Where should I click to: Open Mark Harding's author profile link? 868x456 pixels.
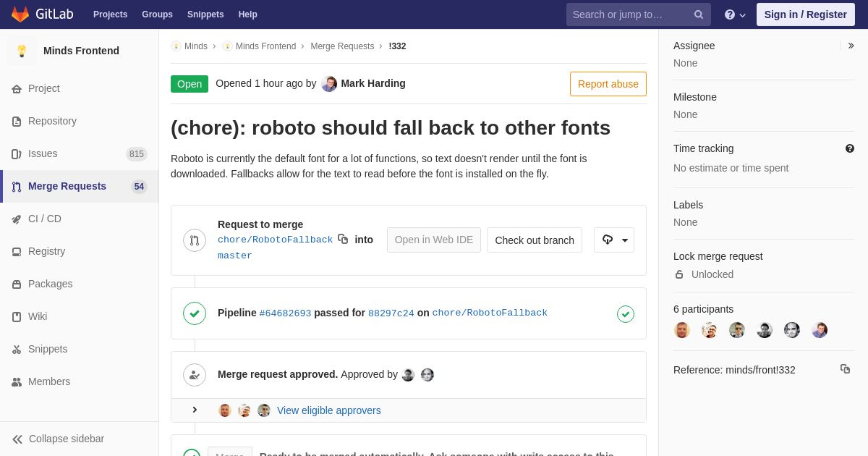(373, 83)
